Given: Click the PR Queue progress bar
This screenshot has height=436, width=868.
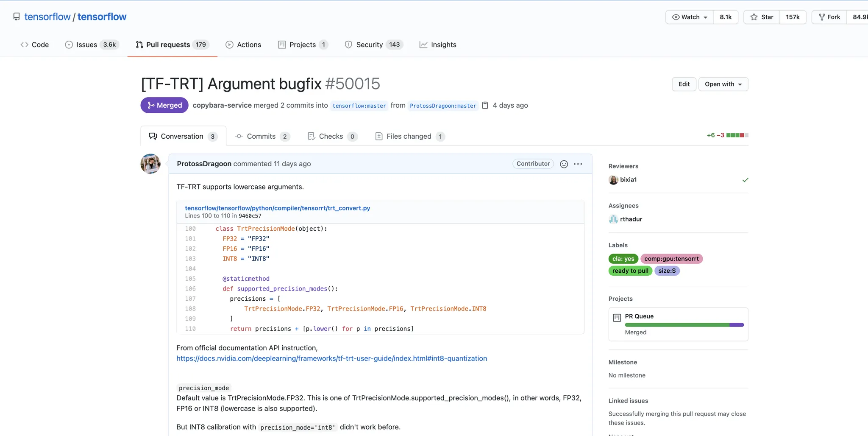Looking at the screenshot, I should coord(684,325).
